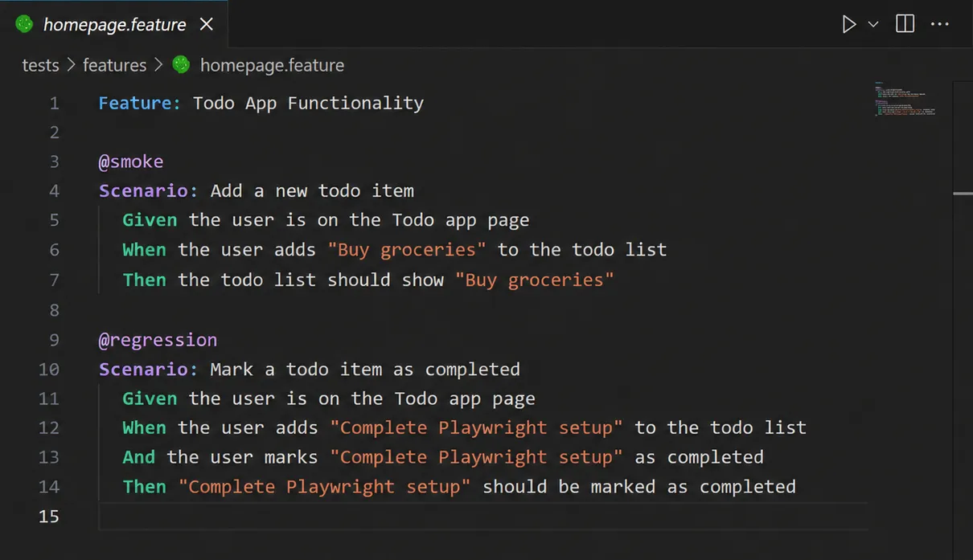
Task: Click the cucumber icon on homepage.feature tab
Action: [24, 24]
